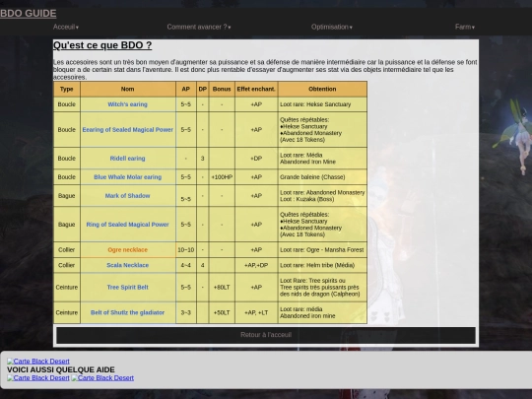Screen dimensions: 532x399
Task: Open the BDO GUIDE home link
Action: [x=29, y=14]
